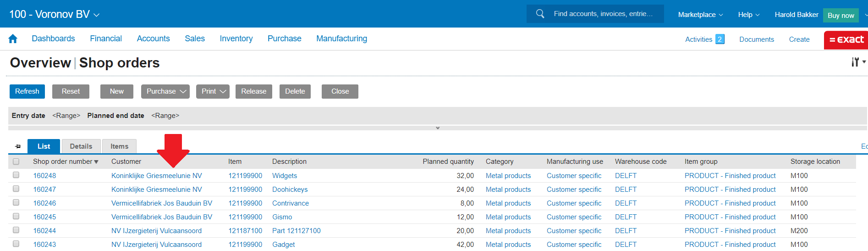Viewport: 868px width, 251px height.
Task: Select checkbox for shop order 160248
Action: click(16, 175)
